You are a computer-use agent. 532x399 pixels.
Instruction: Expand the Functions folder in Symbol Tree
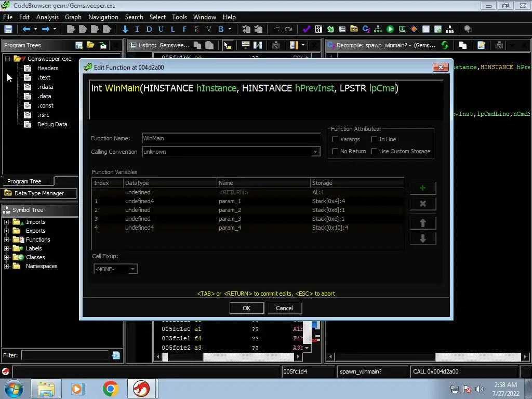[x=6, y=240]
